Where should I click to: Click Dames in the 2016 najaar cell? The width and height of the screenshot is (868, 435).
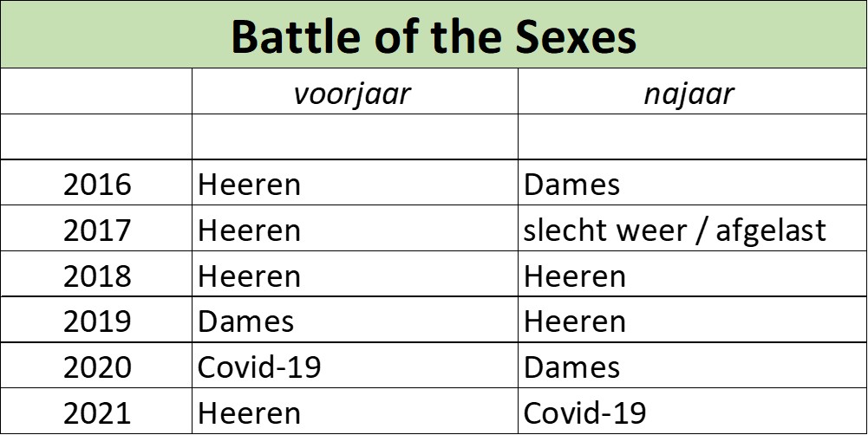tap(572, 185)
